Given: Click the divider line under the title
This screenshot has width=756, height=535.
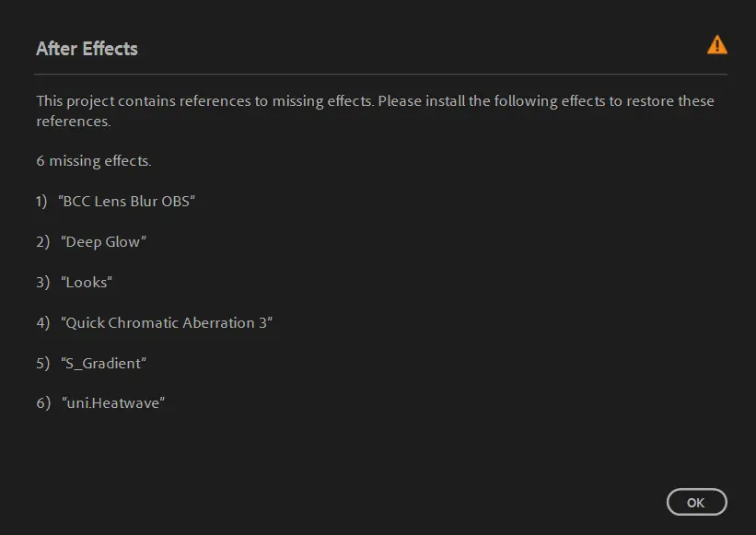Looking at the screenshot, I should tap(381, 74).
